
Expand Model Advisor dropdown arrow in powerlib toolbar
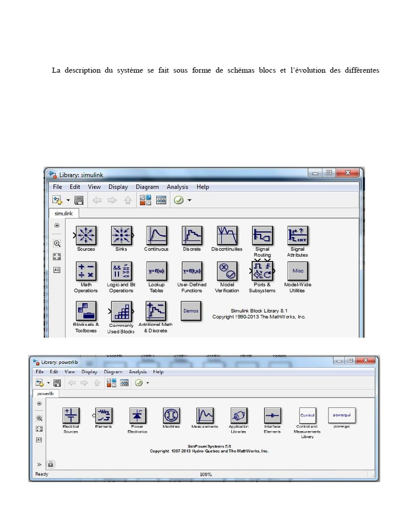[x=148, y=383]
